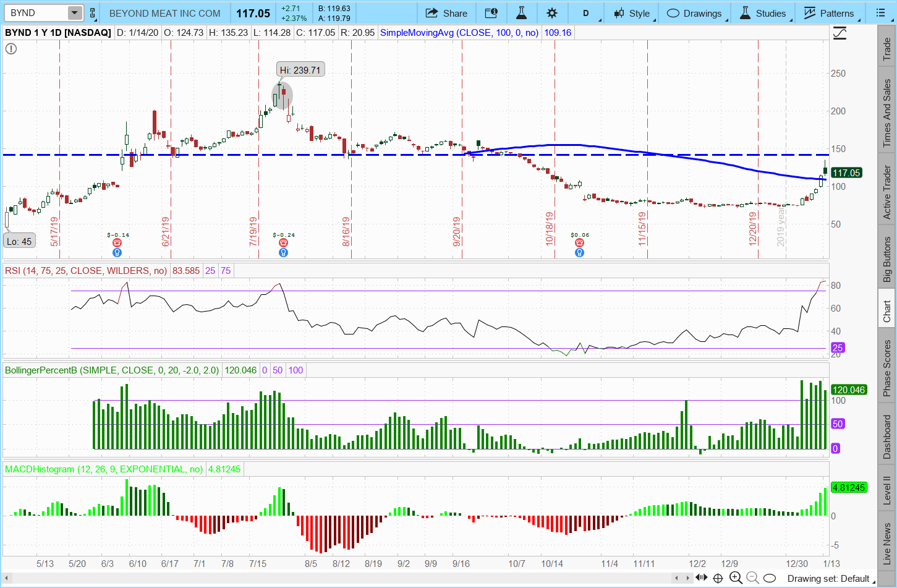897x588 pixels.
Task: Expand the Drawing set Default selector
Action: click(x=828, y=579)
